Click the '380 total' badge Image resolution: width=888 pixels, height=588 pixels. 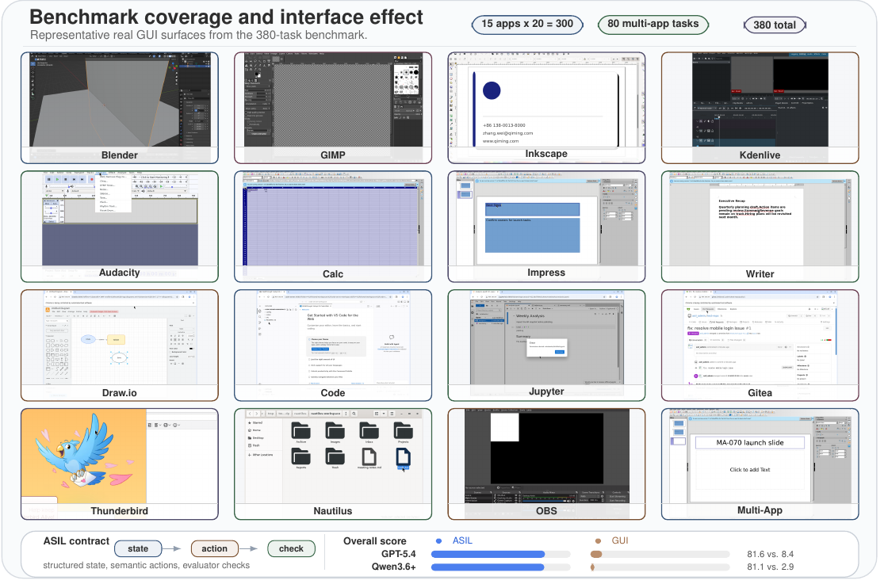click(x=774, y=25)
